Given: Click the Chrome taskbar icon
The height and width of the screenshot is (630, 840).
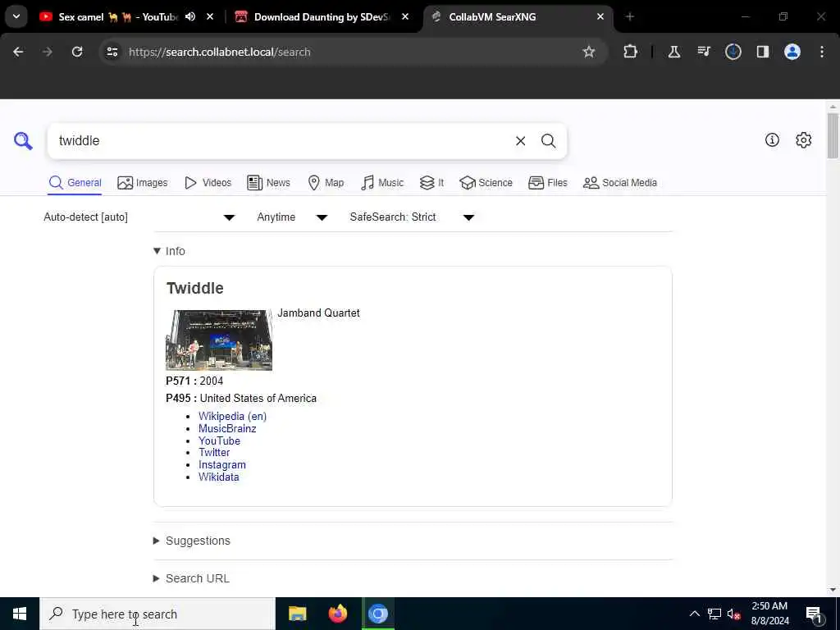Looking at the screenshot, I should 377,614.
